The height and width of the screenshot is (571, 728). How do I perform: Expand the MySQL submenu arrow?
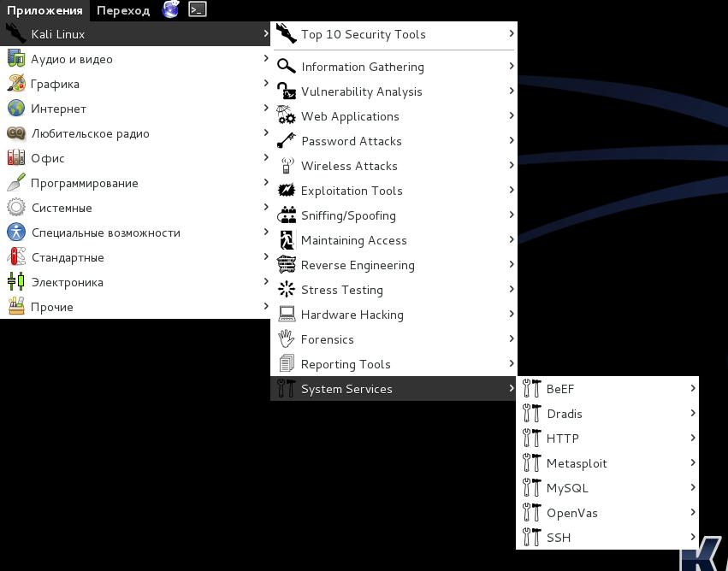point(693,487)
